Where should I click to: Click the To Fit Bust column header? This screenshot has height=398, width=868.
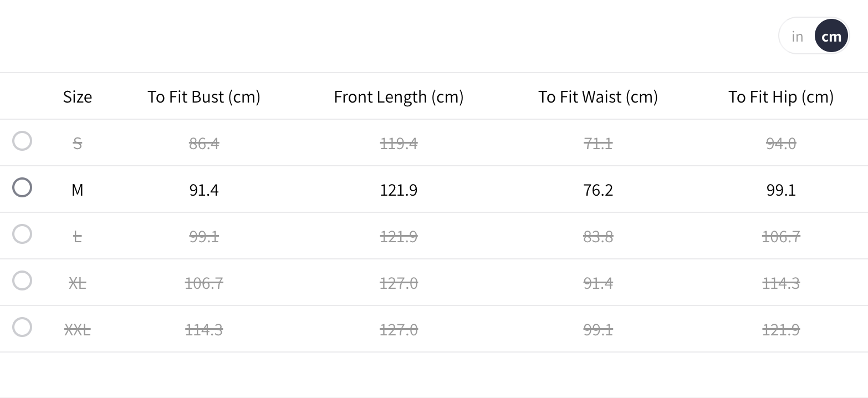(x=204, y=97)
